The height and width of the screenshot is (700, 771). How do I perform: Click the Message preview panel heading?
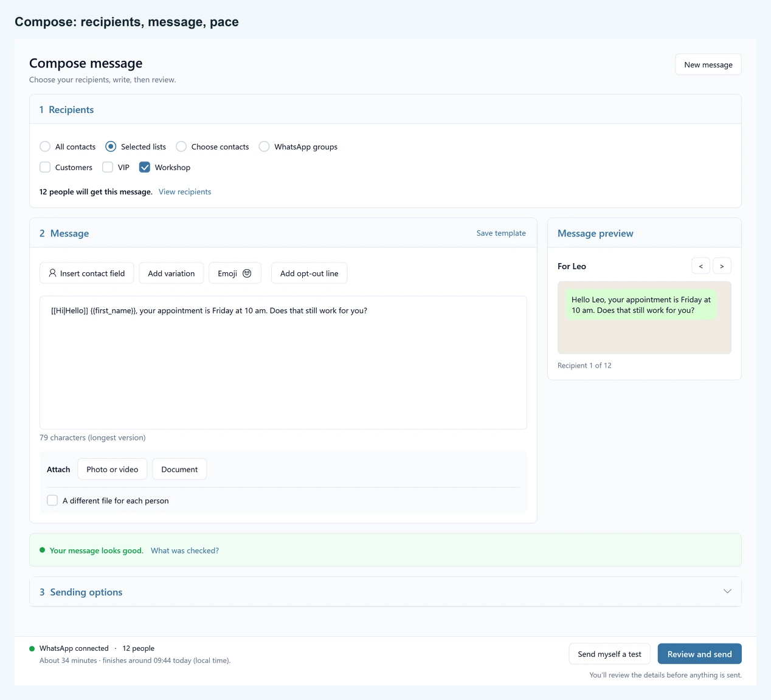(x=595, y=233)
